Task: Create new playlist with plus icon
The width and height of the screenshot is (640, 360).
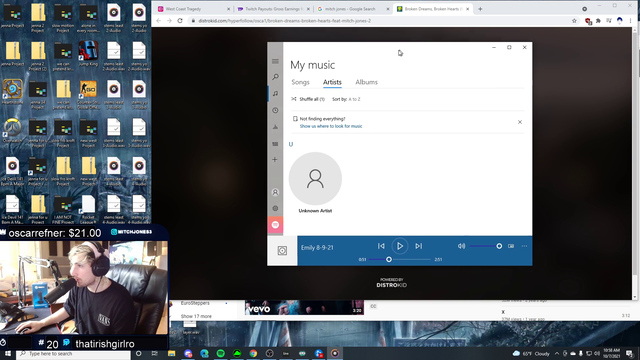Action: pyautogui.click(x=275, y=160)
